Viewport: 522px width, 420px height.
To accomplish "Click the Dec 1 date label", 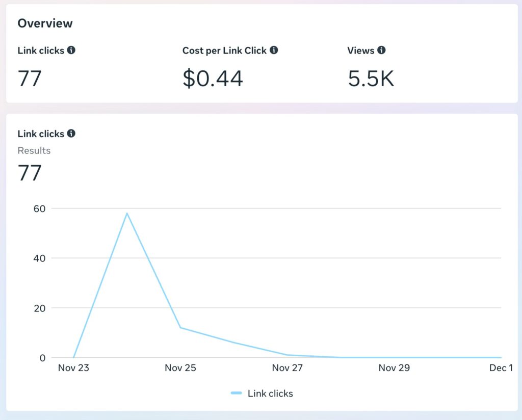I will [501, 368].
